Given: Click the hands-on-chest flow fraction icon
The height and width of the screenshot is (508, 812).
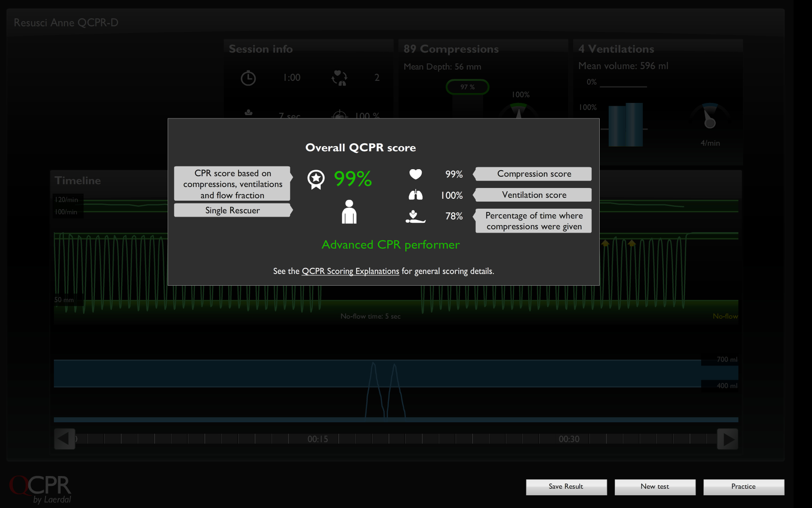Looking at the screenshot, I should (x=415, y=216).
